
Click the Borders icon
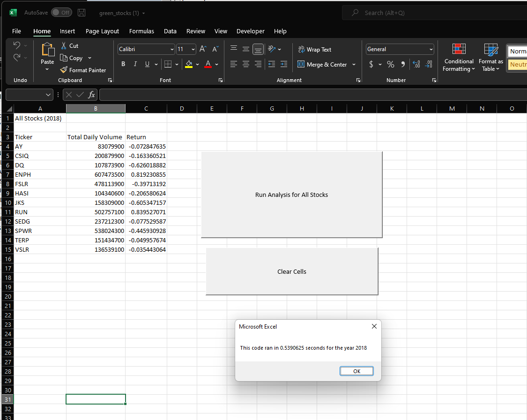tap(168, 64)
